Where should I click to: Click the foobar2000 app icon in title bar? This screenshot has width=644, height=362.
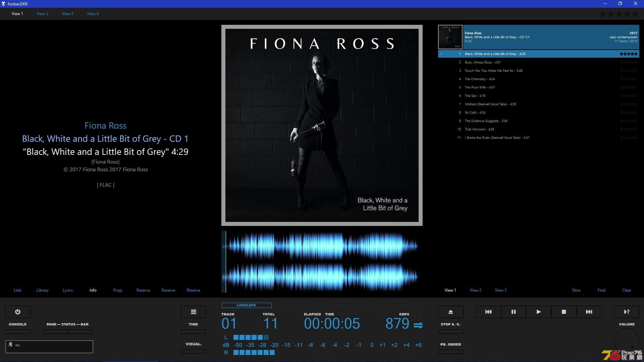tap(3, 4)
